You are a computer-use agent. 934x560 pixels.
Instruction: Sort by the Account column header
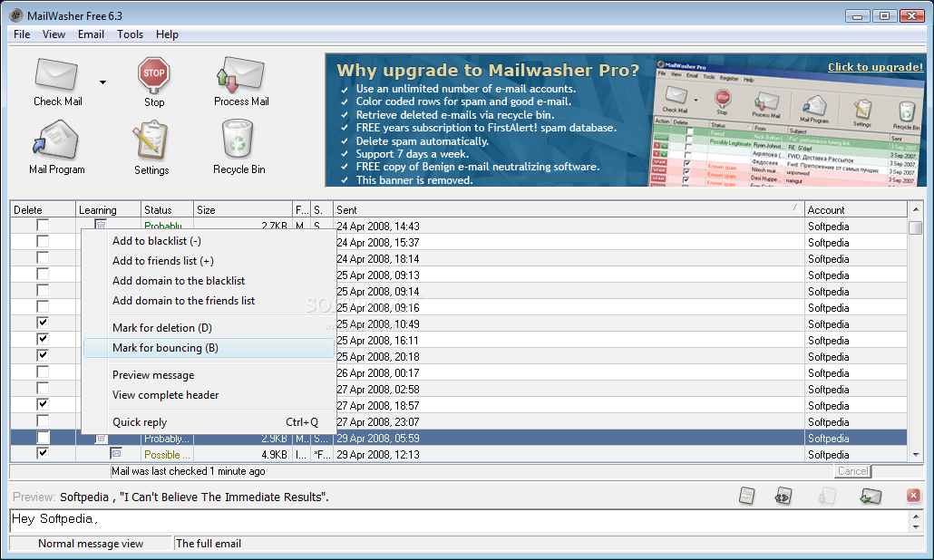coord(855,209)
